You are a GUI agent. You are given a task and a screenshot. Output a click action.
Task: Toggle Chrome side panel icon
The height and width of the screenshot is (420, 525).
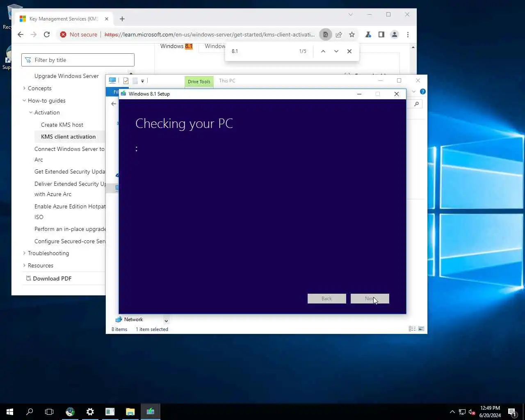point(381,34)
